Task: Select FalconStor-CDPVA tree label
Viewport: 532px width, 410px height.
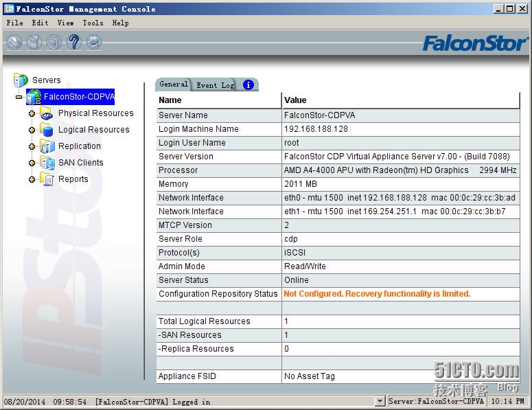Action: (79, 97)
